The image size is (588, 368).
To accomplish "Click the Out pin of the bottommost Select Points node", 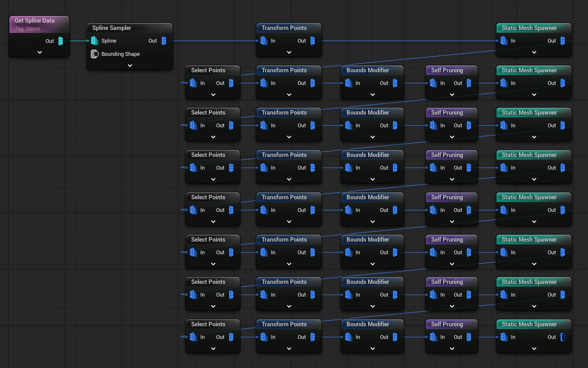I will [x=231, y=337].
